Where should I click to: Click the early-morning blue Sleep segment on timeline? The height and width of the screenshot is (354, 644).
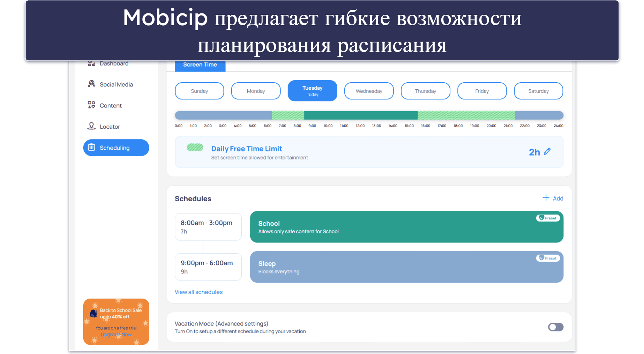point(223,115)
